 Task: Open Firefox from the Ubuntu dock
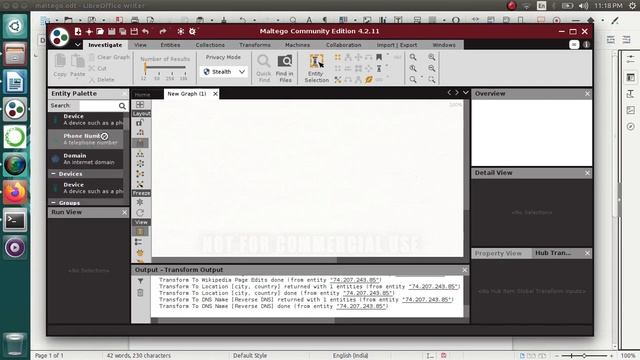tap(15, 192)
